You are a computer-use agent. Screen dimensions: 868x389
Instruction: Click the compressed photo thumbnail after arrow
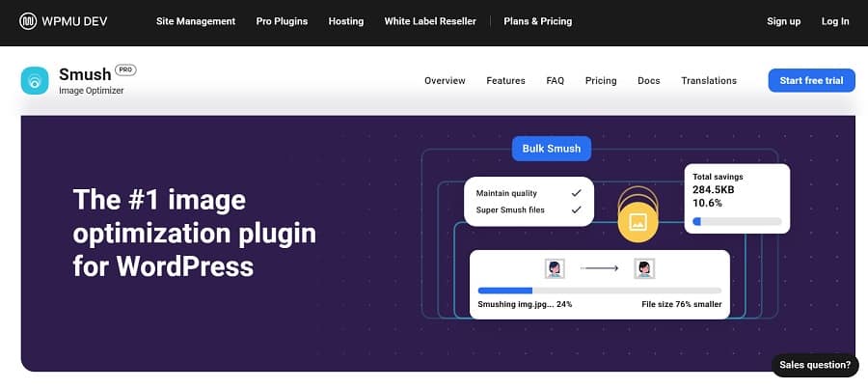point(642,268)
